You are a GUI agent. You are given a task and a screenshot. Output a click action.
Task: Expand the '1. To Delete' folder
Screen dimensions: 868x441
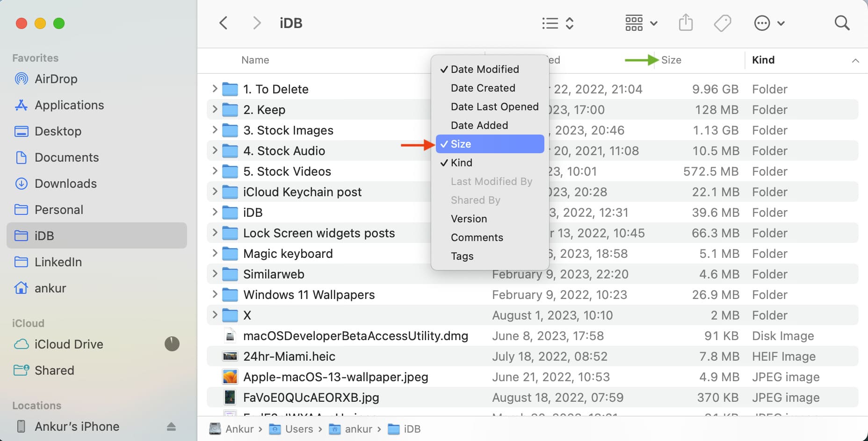(x=214, y=89)
